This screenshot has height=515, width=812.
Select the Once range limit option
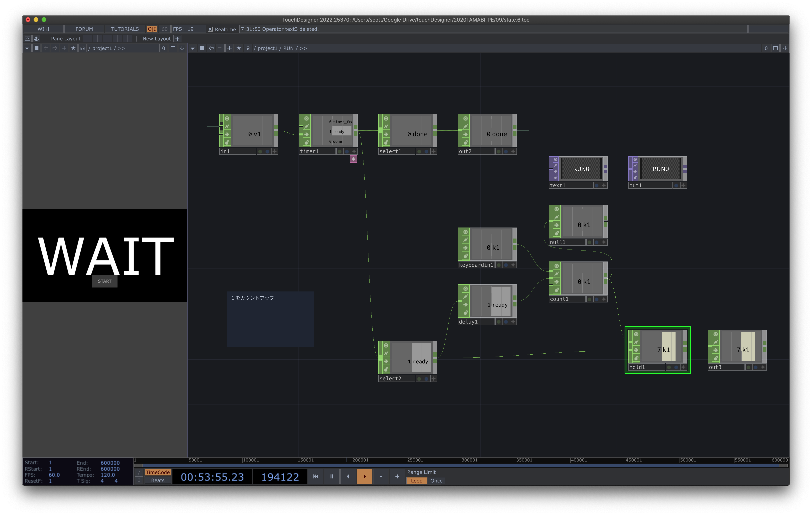[x=436, y=481]
